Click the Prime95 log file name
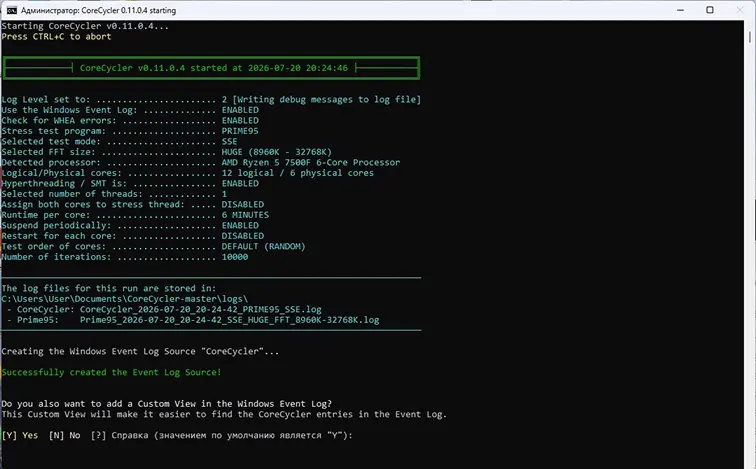 pos(230,320)
